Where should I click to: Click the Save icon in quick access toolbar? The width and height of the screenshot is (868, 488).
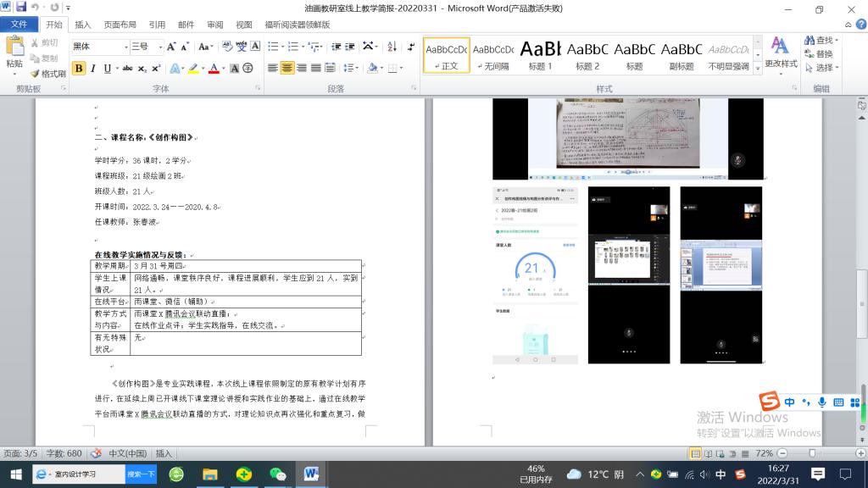[21, 8]
